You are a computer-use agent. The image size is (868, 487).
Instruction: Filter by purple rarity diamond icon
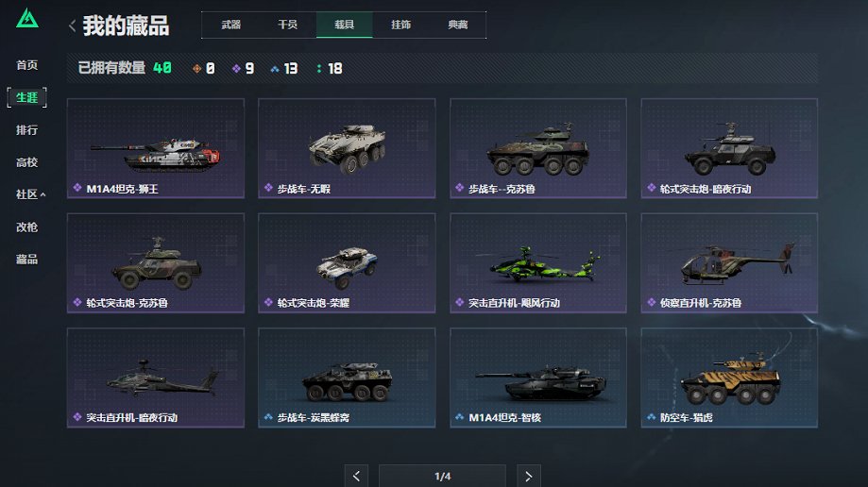236,69
